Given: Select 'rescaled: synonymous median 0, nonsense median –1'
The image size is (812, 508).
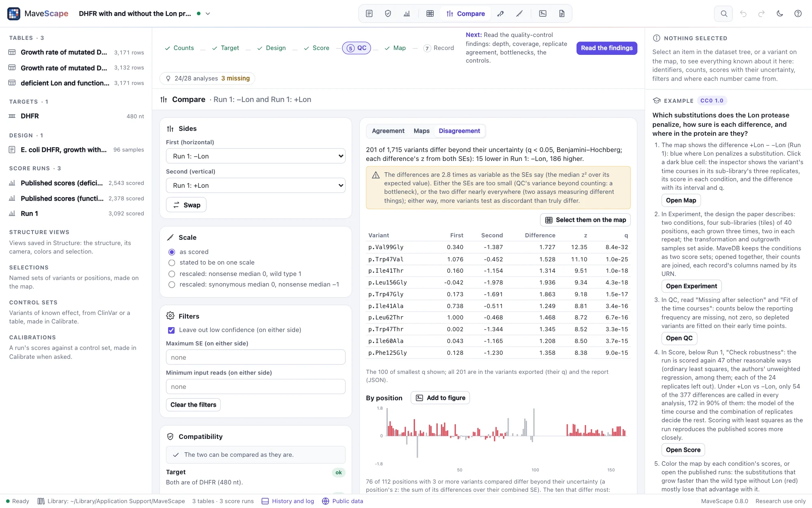Looking at the screenshot, I should [172, 284].
